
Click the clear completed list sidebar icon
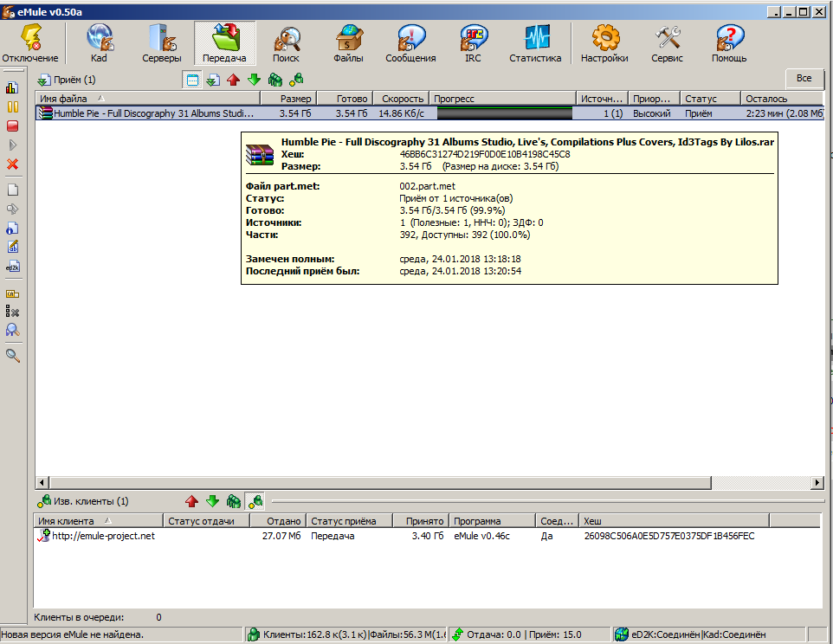(12, 312)
